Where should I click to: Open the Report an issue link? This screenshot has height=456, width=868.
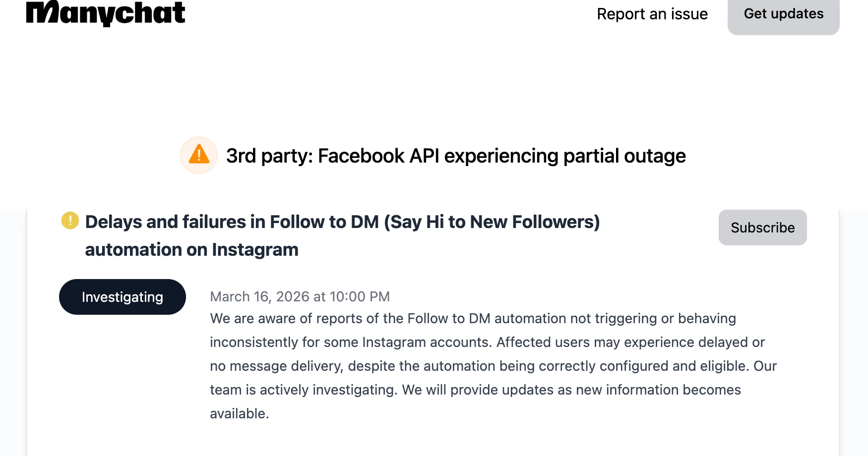652,14
